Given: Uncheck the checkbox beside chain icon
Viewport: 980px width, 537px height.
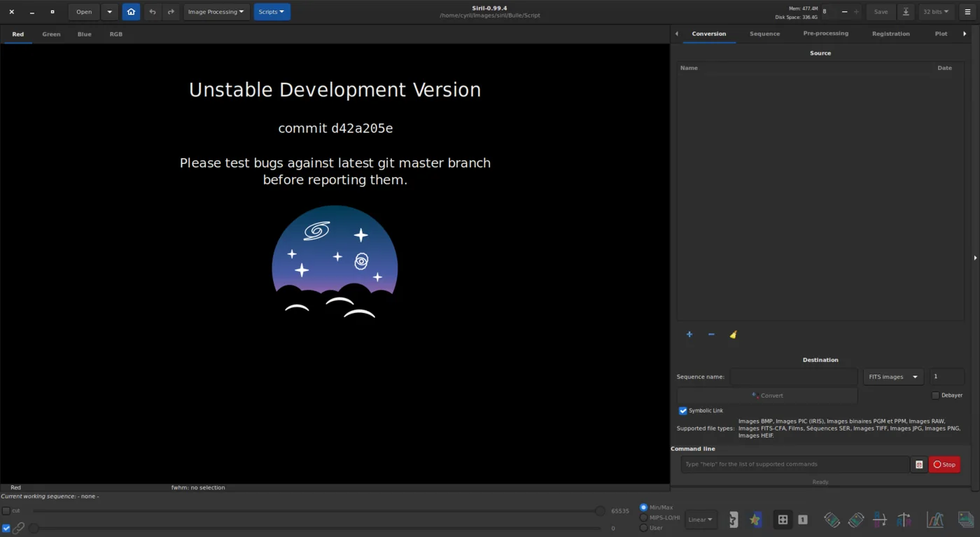Looking at the screenshot, I should tap(6, 529).
